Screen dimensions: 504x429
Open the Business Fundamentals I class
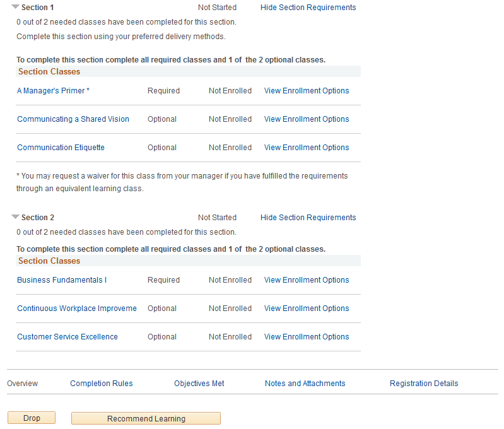62,279
